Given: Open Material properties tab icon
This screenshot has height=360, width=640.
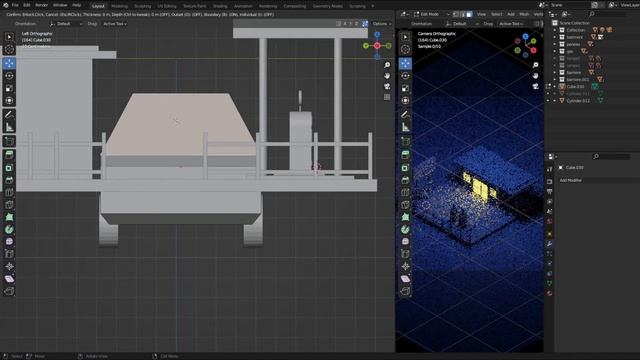Looking at the screenshot, I should click(x=550, y=293).
